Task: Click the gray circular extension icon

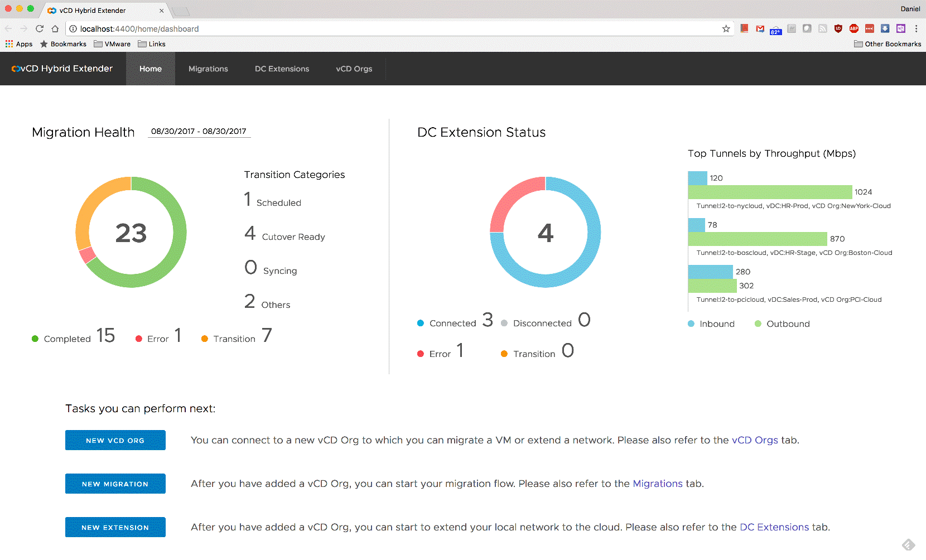Action: click(x=807, y=28)
